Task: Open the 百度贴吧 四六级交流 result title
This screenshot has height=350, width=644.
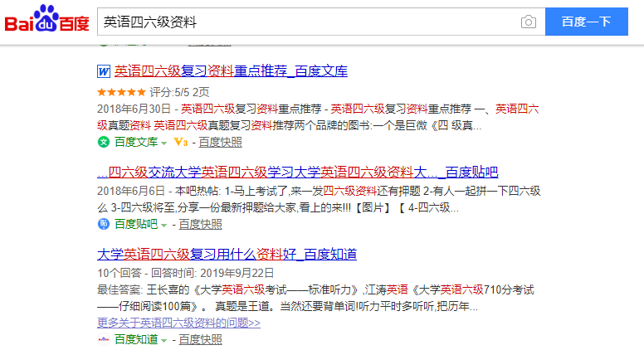Action: [x=298, y=172]
